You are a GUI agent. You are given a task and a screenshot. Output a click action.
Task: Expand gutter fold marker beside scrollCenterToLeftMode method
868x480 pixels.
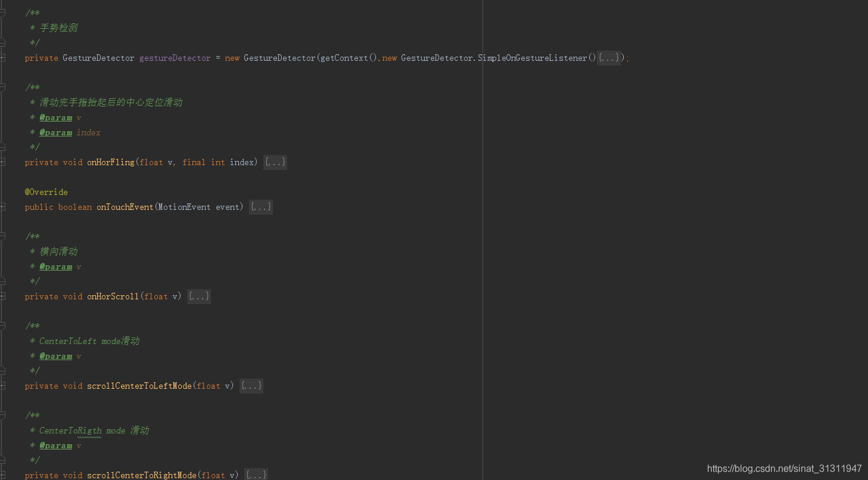click(x=2, y=386)
